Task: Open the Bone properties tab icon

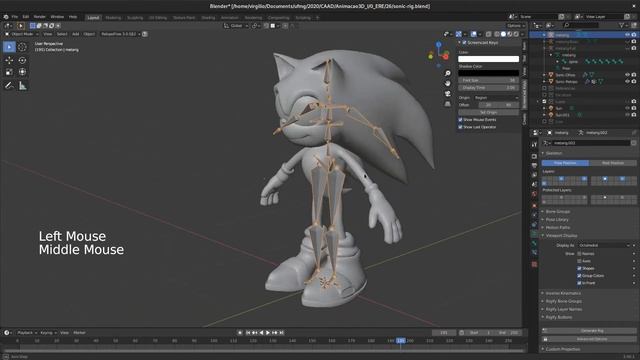Action: [x=534, y=243]
